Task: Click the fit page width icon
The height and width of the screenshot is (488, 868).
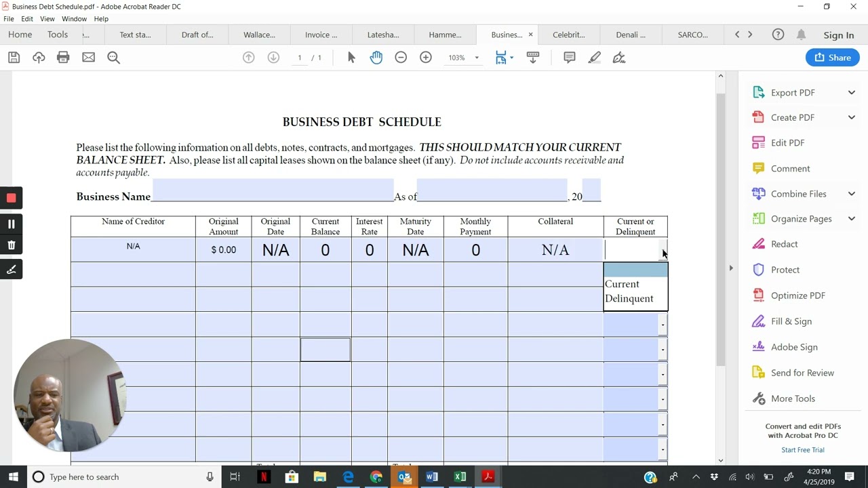Action: (501, 58)
